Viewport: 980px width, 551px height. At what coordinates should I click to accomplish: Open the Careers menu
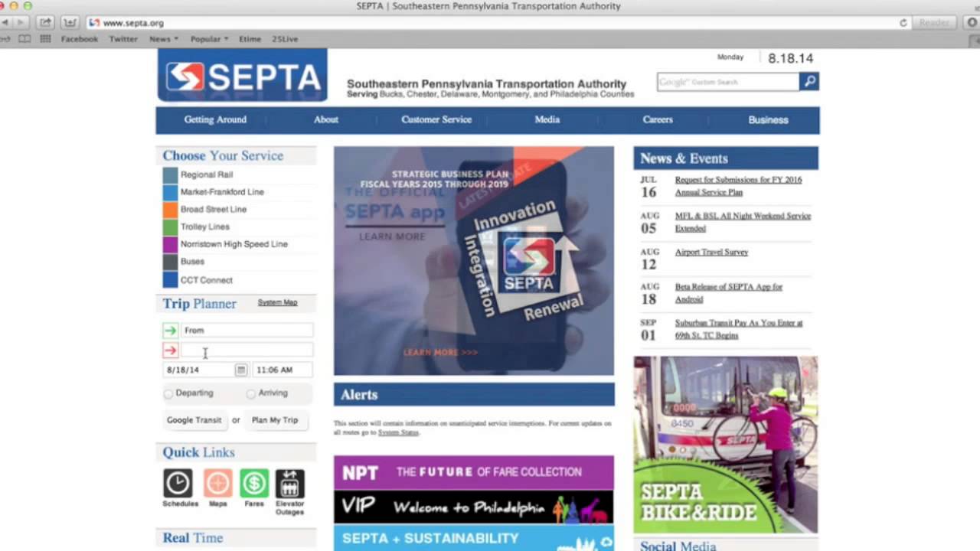pyautogui.click(x=658, y=119)
